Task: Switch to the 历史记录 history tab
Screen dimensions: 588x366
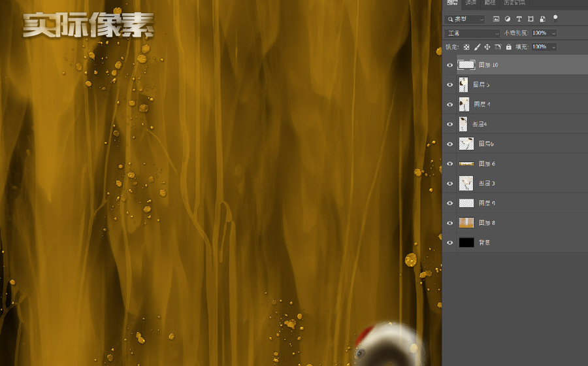Action: click(515, 3)
